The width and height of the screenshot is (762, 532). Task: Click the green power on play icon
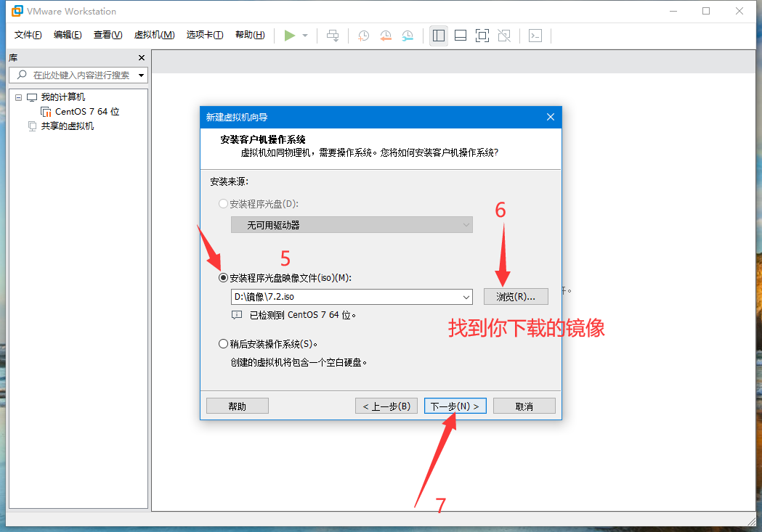(290, 36)
